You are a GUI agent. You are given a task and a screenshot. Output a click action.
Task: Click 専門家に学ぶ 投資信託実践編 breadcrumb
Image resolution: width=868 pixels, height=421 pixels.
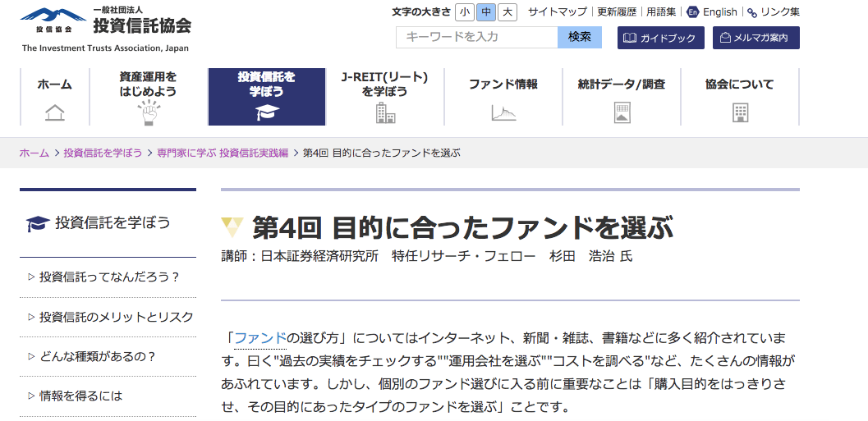(x=223, y=153)
